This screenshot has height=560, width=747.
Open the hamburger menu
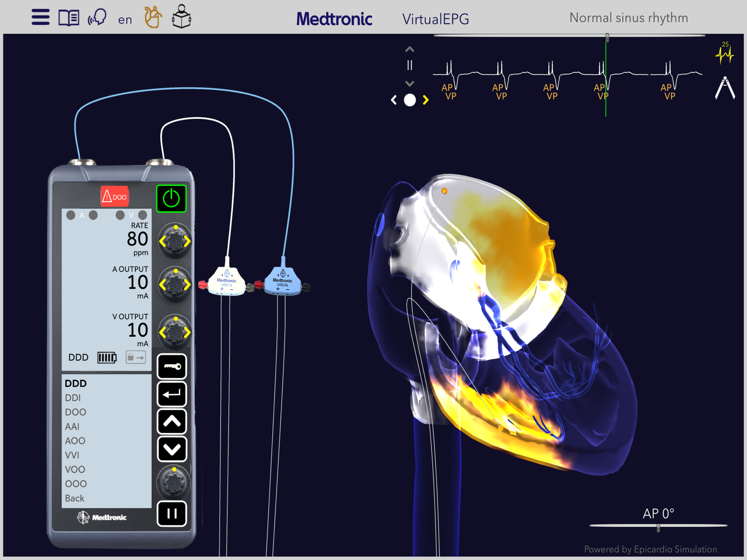[x=40, y=17]
